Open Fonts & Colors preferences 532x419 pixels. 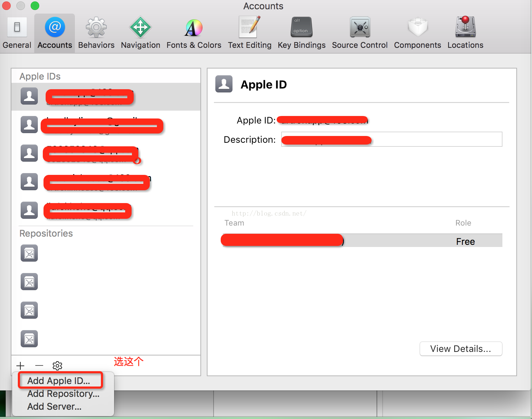point(194,33)
